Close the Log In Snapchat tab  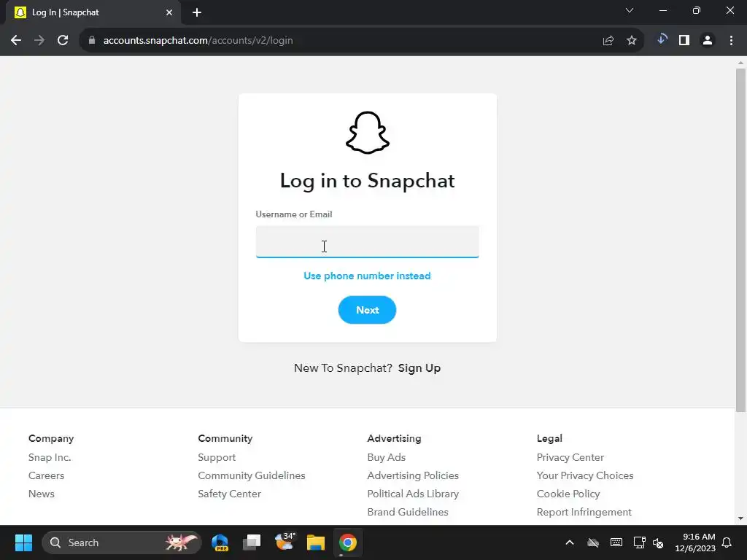(169, 12)
